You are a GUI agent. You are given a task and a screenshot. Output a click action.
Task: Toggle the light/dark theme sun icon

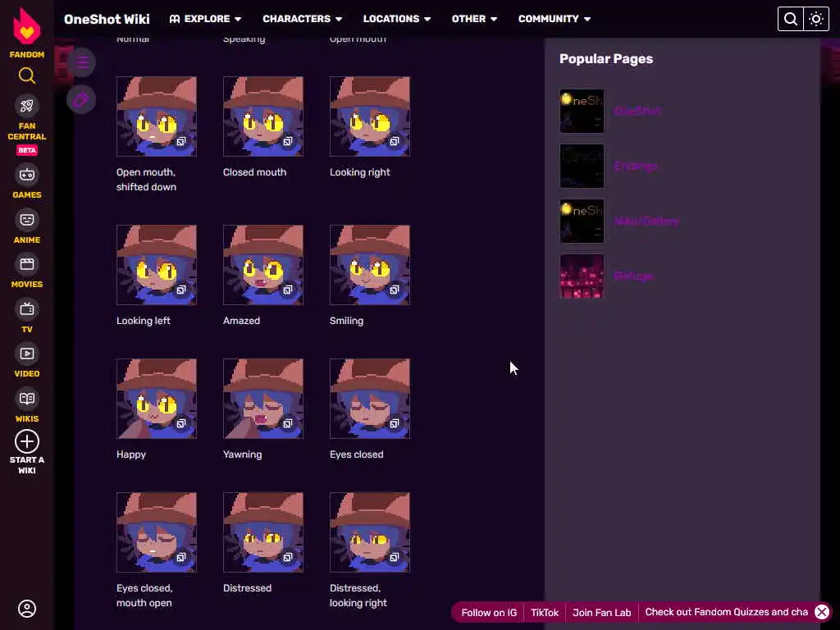tap(816, 19)
